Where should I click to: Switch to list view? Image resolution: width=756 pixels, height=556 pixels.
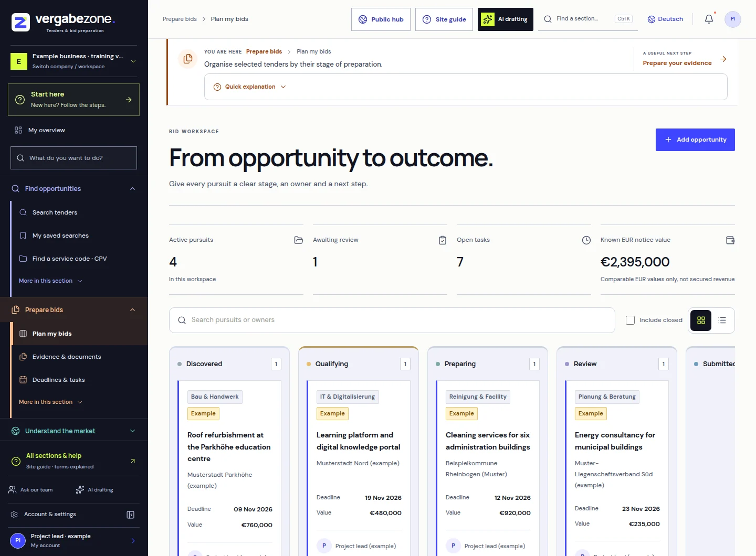tap(722, 320)
